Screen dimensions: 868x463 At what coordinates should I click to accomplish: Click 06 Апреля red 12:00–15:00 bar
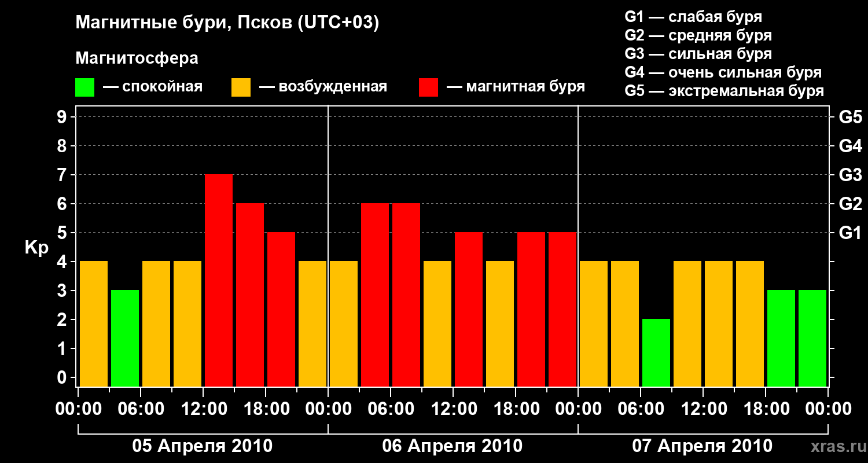tap(469, 310)
